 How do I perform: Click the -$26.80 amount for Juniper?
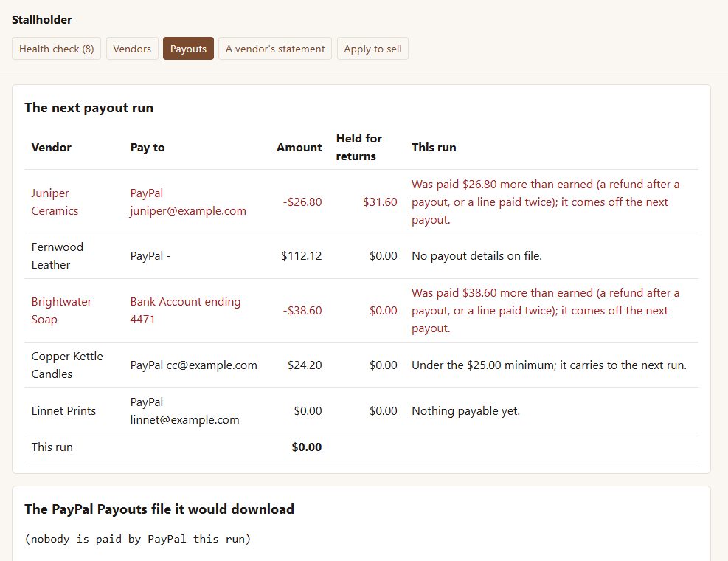pos(302,202)
